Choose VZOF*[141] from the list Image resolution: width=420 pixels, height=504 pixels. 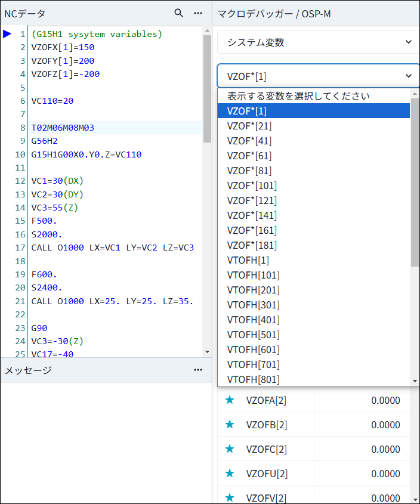pos(314,215)
